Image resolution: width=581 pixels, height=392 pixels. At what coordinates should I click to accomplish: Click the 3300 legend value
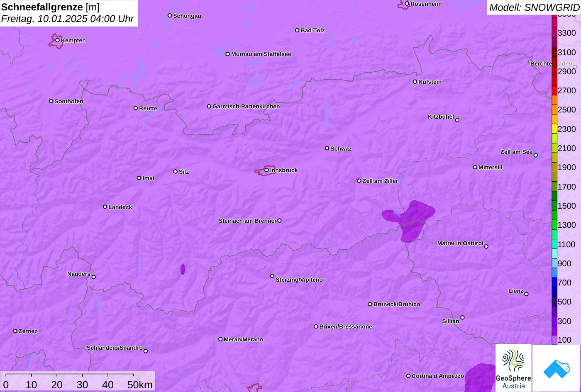(567, 33)
